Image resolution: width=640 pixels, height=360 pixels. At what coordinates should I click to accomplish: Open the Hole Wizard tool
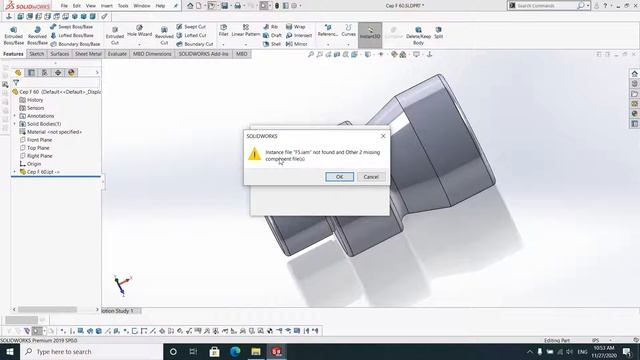140,31
